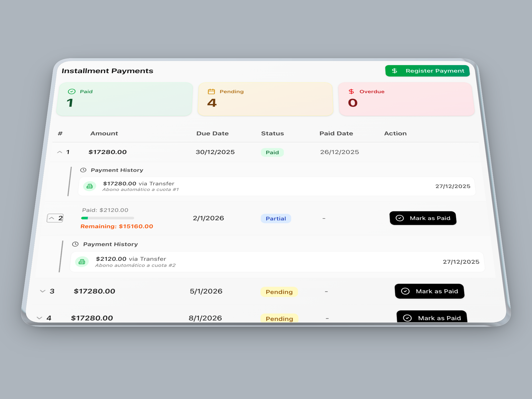
Task: Mark installment 4 as paid
Action: (x=432, y=318)
